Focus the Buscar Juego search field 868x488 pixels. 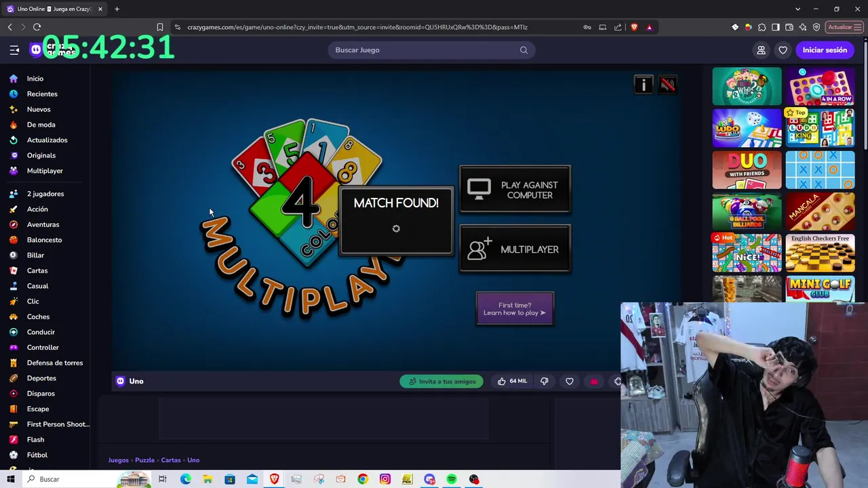(431, 50)
